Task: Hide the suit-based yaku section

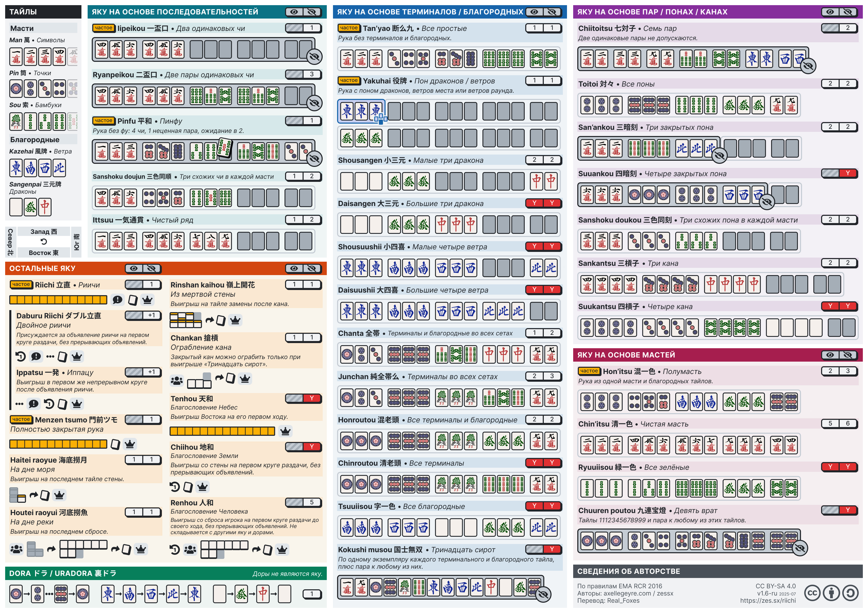Action: pos(848,355)
